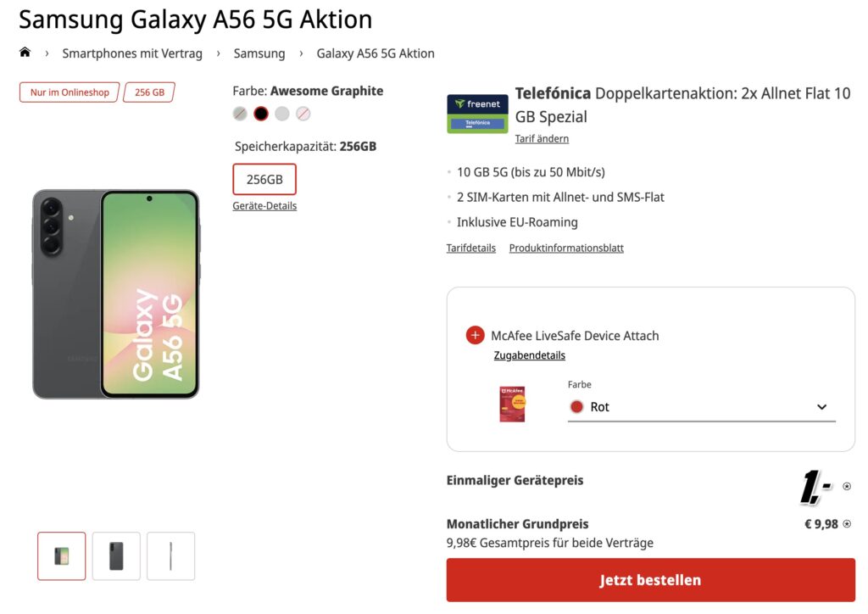Show the phone back view thumbnail

click(116, 555)
